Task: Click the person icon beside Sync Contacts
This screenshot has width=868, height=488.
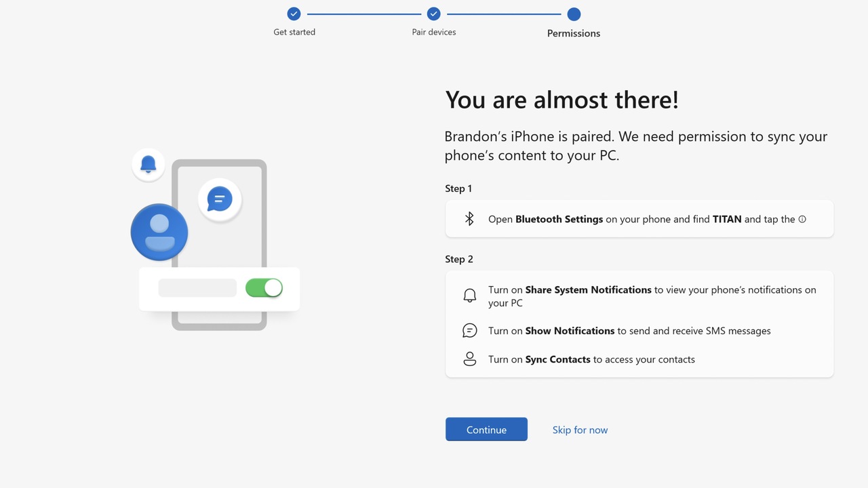Action: tap(469, 359)
